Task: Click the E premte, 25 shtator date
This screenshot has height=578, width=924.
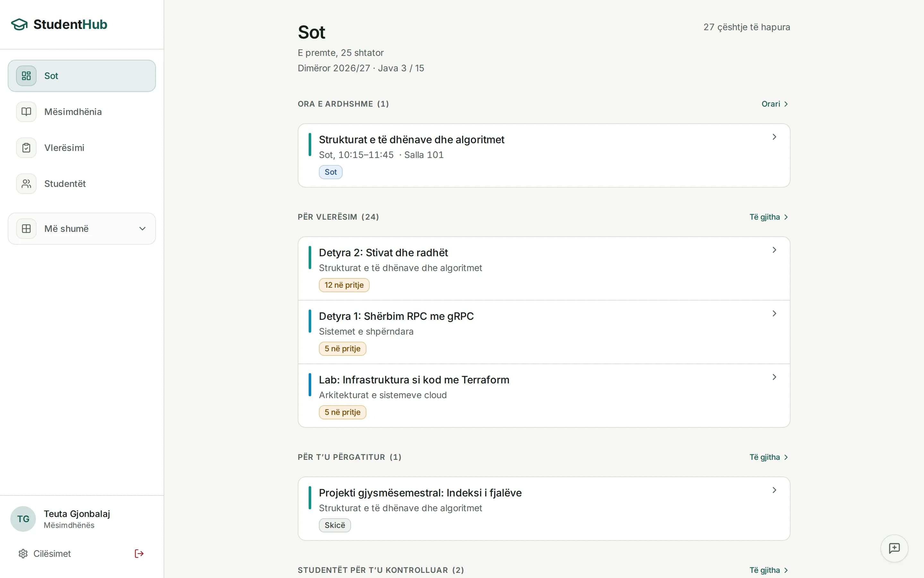Action: (341, 53)
